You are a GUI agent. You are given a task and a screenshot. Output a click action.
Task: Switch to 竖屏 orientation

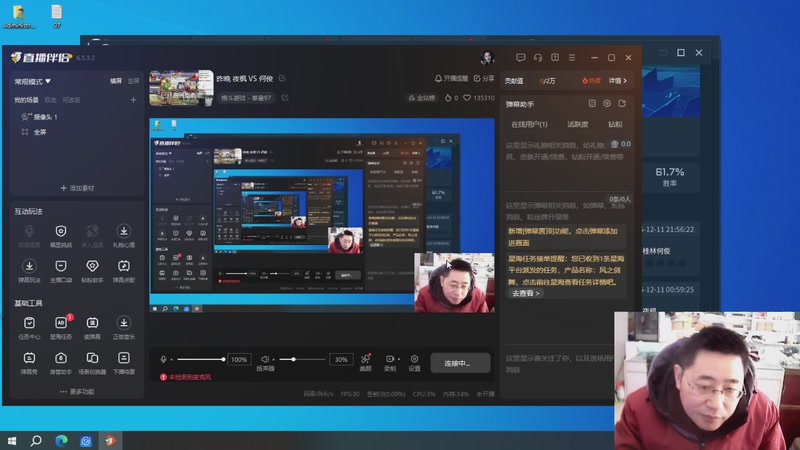point(133,81)
